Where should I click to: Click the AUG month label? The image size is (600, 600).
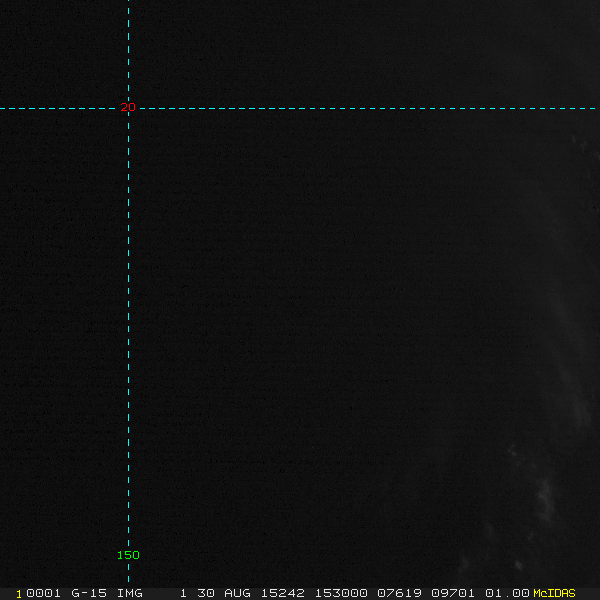[x=237, y=593]
